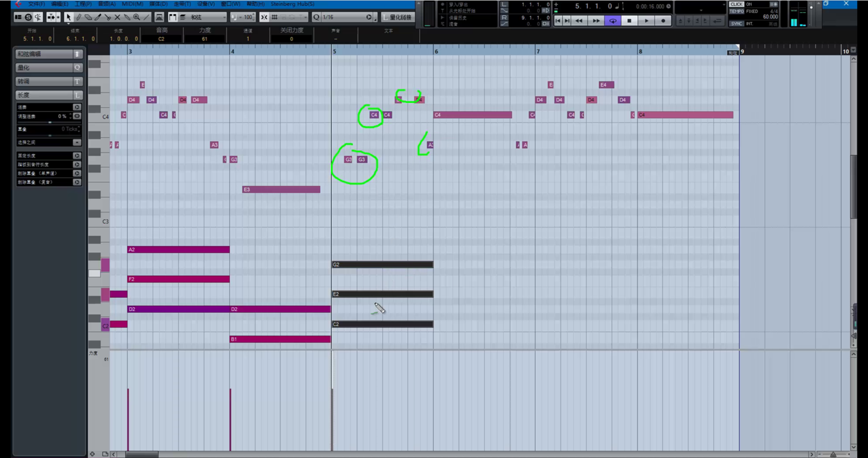Click the Q quantize icon in toolbar

click(x=316, y=17)
